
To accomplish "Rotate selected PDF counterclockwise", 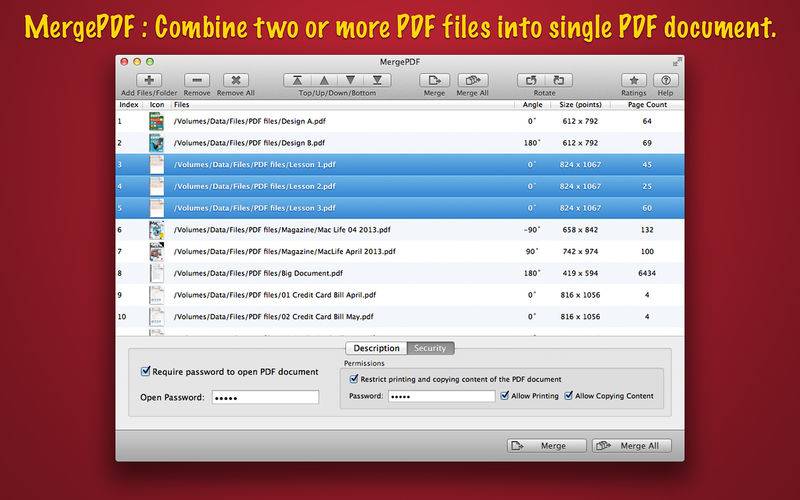I will 532,80.
